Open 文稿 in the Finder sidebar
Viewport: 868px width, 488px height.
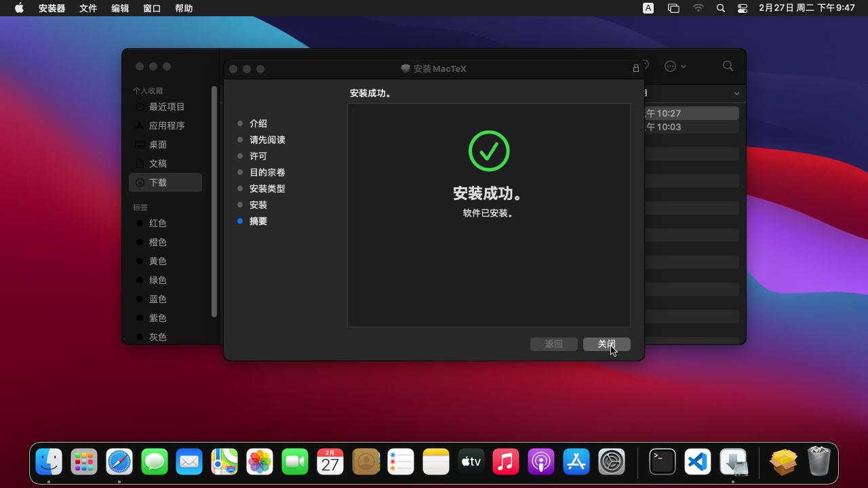[x=165, y=163]
